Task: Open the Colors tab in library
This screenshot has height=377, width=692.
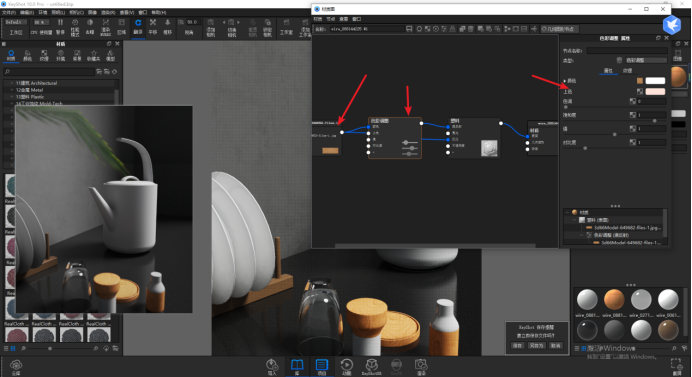Action: [x=27, y=55]
